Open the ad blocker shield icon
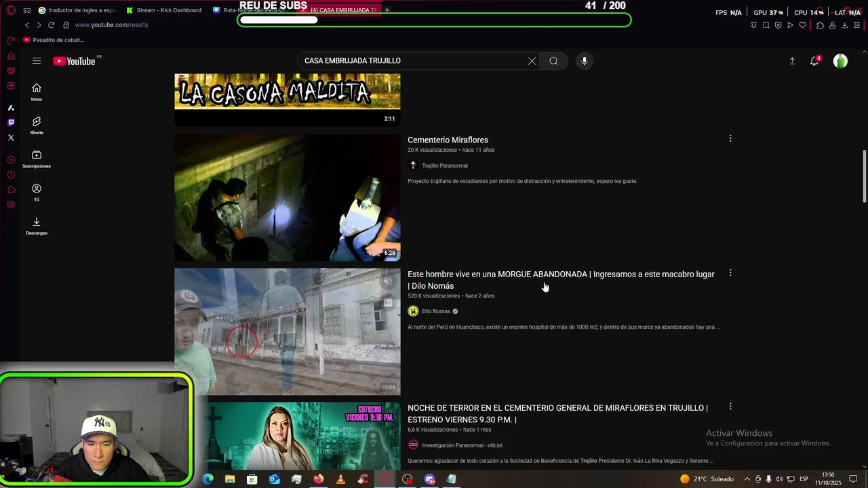 pos(778,25)
